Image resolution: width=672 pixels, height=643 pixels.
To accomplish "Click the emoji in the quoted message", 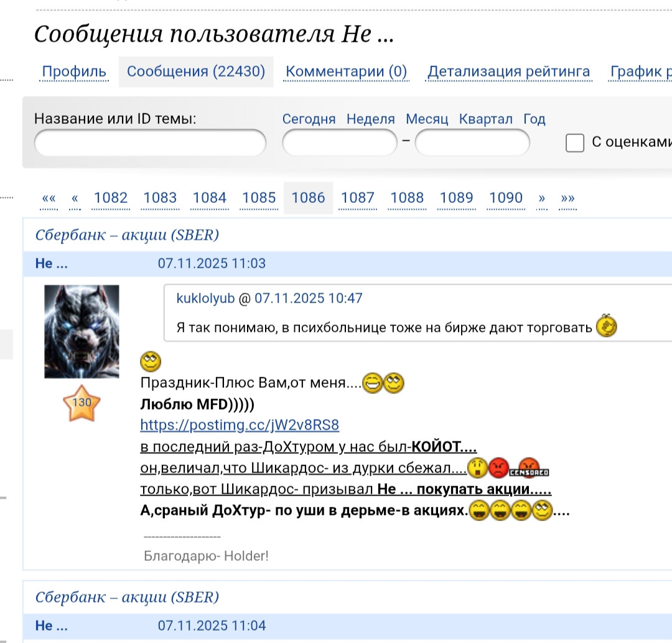I will click(607, 326).
